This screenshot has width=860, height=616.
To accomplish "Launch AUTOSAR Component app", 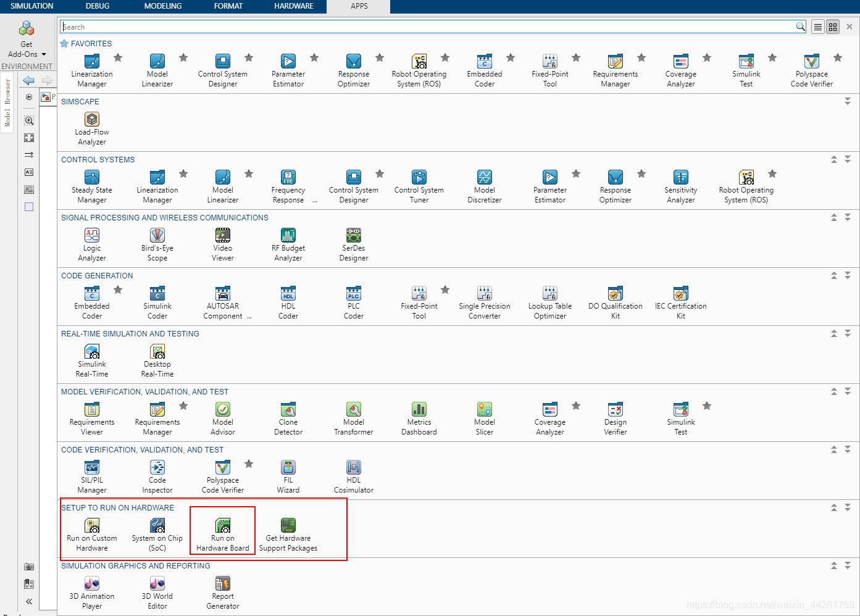I will [x=223, y=302].
